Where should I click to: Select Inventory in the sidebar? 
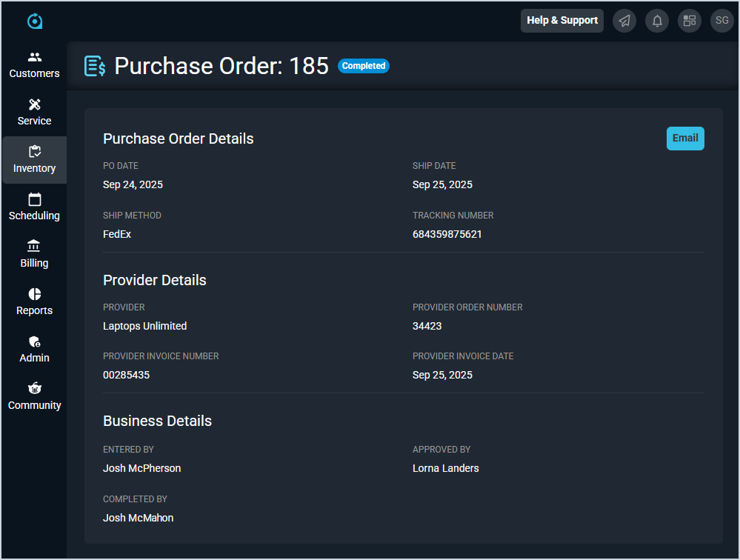coord(34,159)
